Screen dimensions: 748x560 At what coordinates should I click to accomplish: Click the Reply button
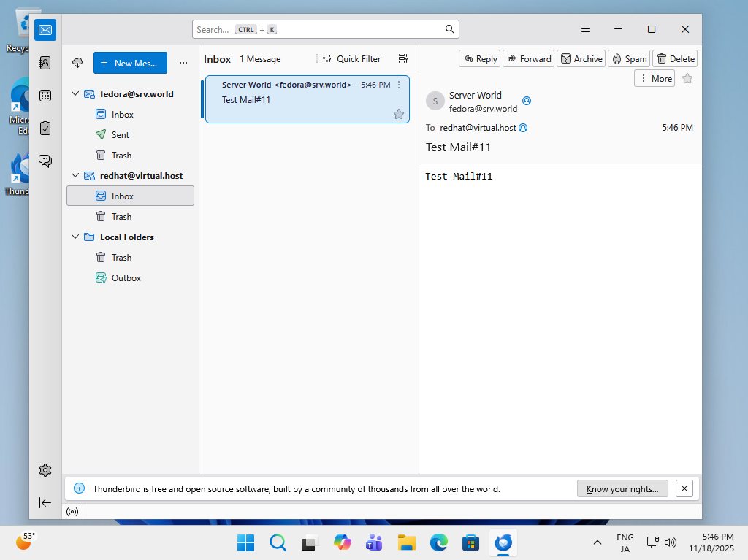479,59
